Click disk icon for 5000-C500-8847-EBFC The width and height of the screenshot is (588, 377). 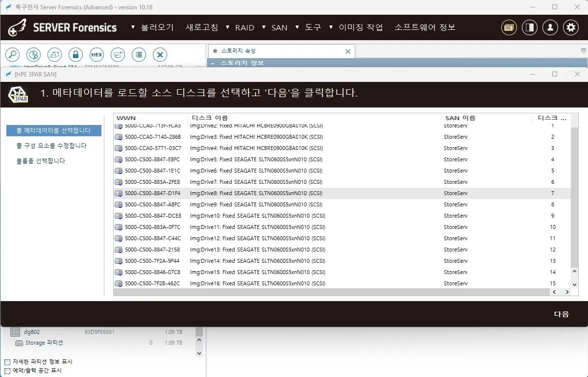click(119, 159)
